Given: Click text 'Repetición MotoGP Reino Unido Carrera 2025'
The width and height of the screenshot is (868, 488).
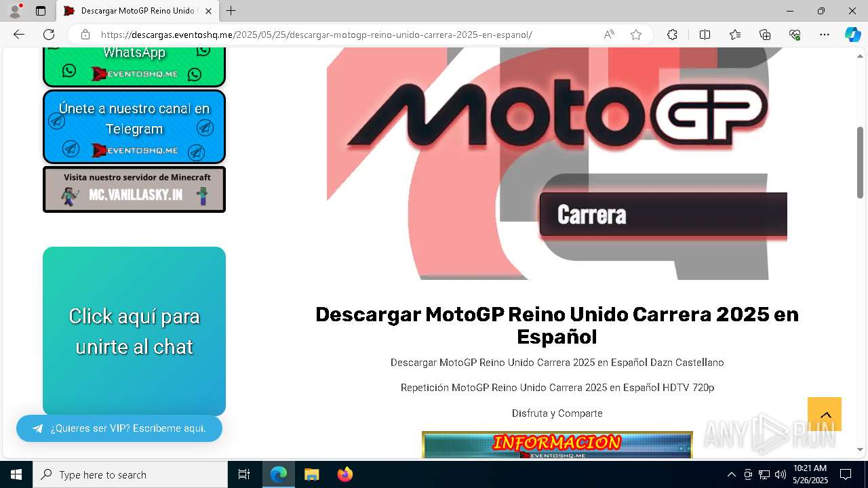Looking at the screenshot, I should [x=557, y=388].
